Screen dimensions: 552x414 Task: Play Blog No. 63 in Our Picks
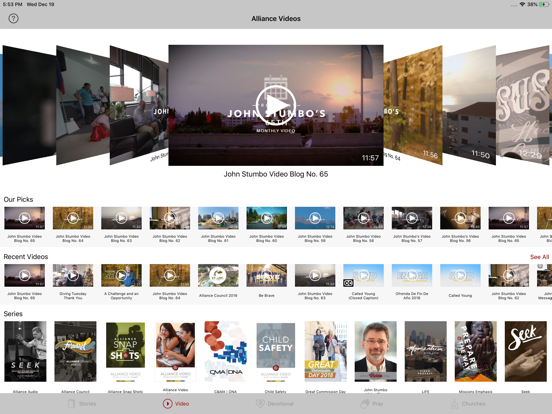click(x=121, y=218)
